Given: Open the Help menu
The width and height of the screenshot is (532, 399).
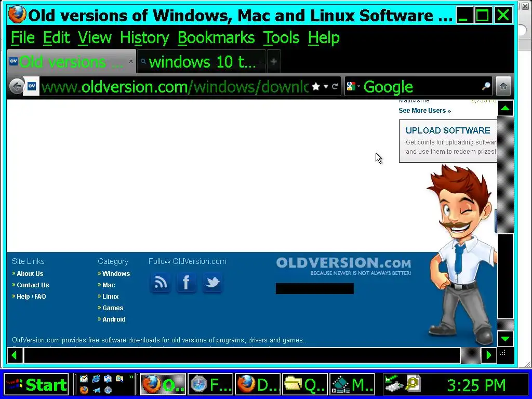Looking at the screenshot, I should (324, 37).
